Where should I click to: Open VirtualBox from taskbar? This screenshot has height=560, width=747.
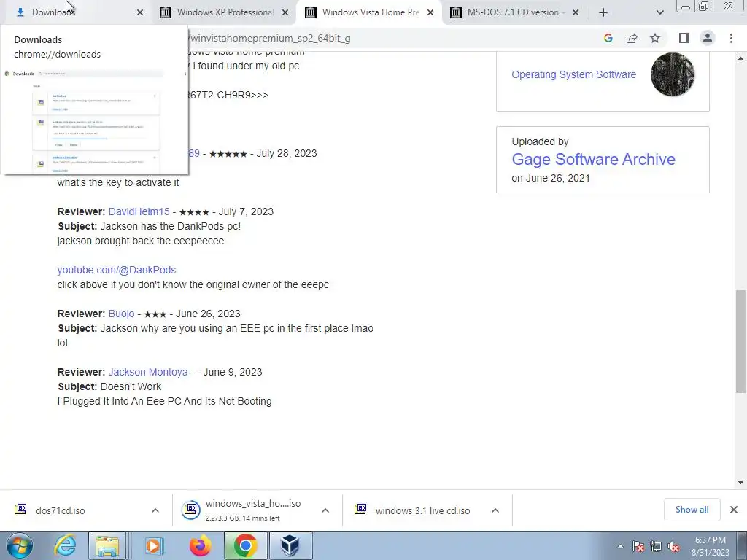[290, 545]
